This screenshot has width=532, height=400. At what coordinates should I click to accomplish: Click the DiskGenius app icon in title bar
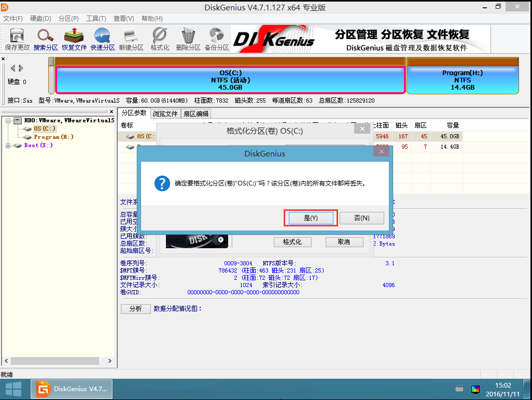[x=5, y=7]
